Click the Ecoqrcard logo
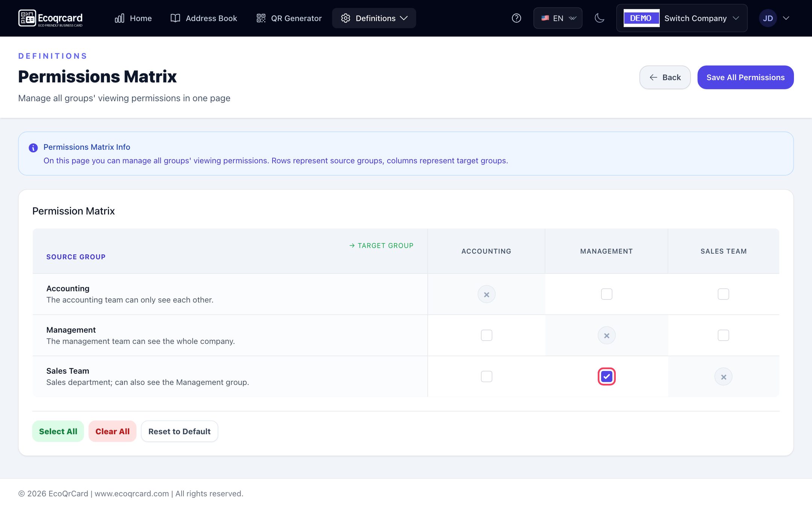The image size is (812, 508). pyautogui.click(x=50, y=18)
